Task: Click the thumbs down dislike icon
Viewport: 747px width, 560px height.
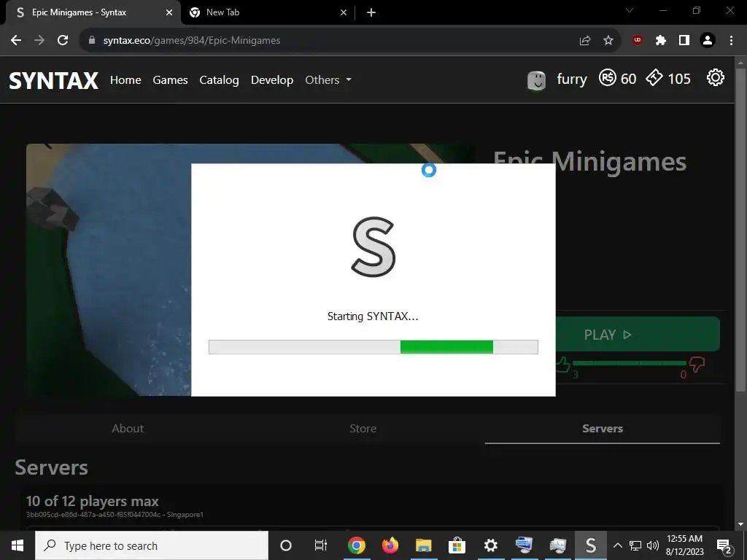Action: point(697,365)
